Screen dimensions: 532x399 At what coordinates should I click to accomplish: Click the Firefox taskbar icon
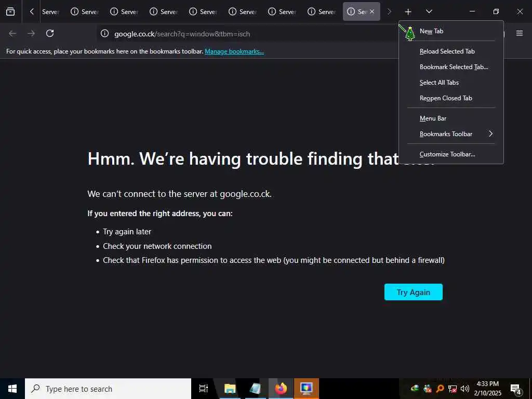tap(281, 389)
